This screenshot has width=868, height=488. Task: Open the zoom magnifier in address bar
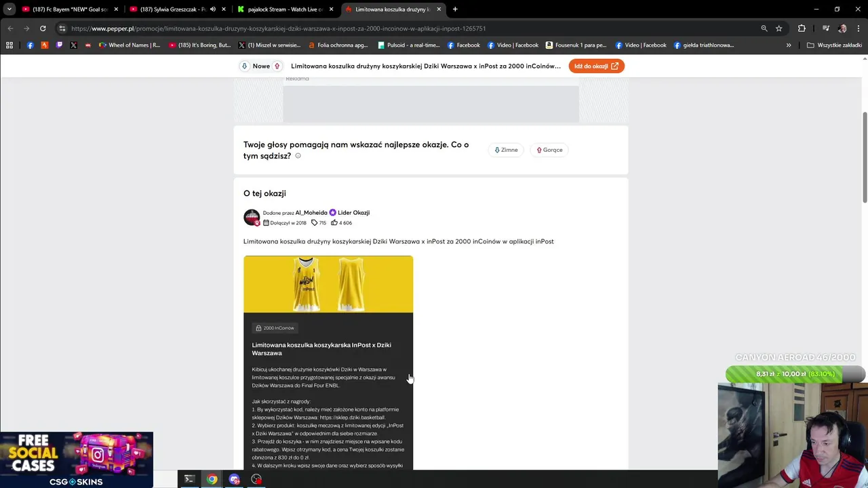pyautogui.click(x=764, y=28)
